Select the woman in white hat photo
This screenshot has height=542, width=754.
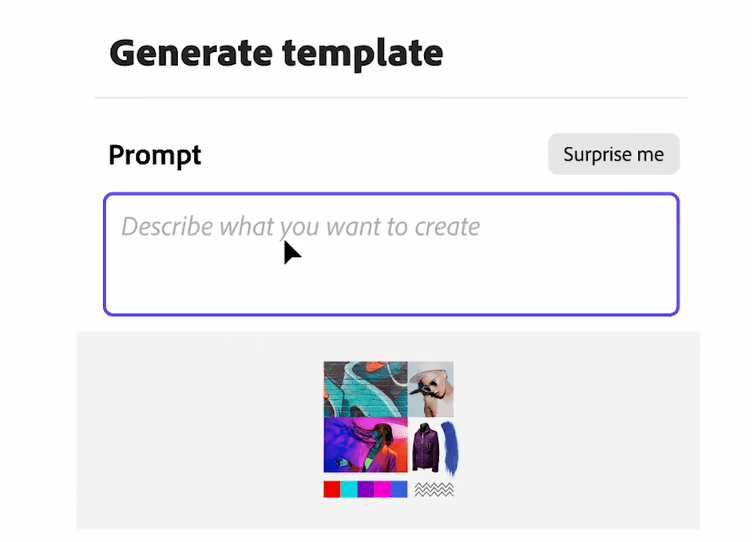coord(431,389)
